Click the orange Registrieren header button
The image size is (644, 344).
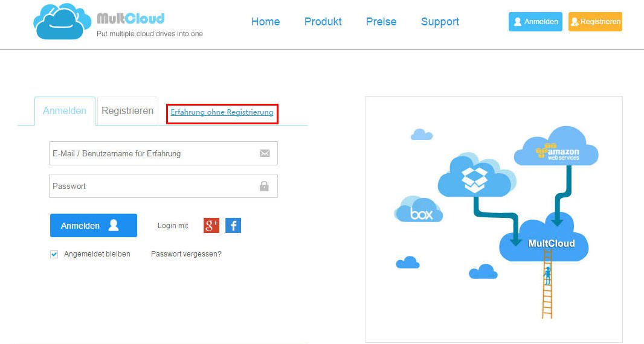[595, 21]
